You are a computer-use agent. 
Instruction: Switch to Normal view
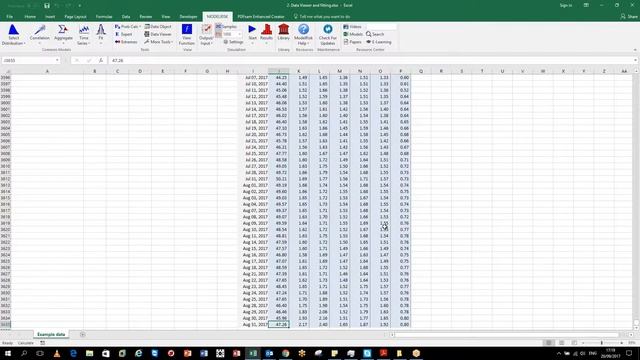549,343
